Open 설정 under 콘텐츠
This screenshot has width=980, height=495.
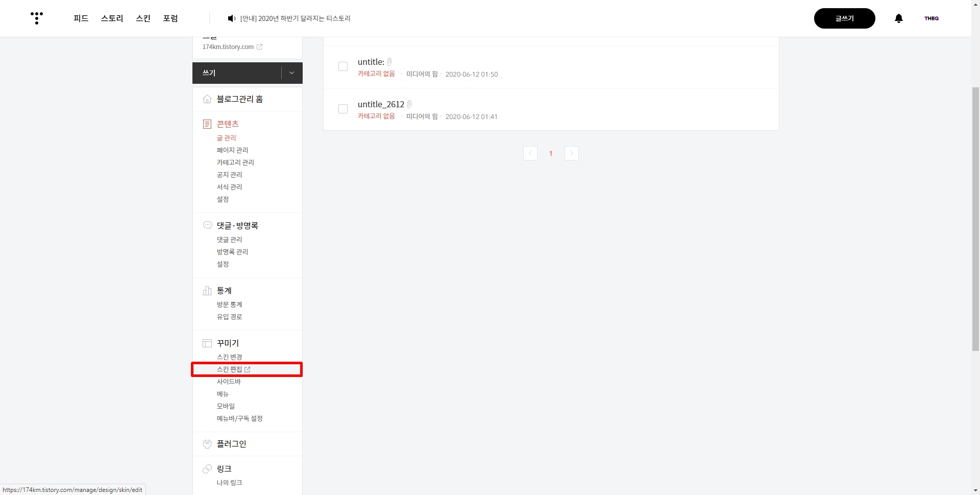223,199
